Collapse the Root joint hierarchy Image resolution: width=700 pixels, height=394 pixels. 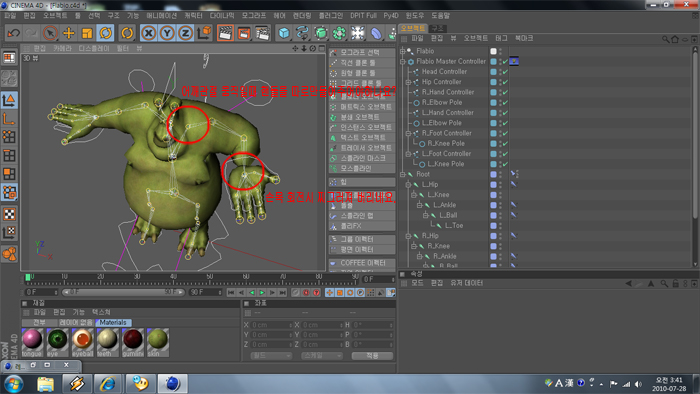coord(402,174)
